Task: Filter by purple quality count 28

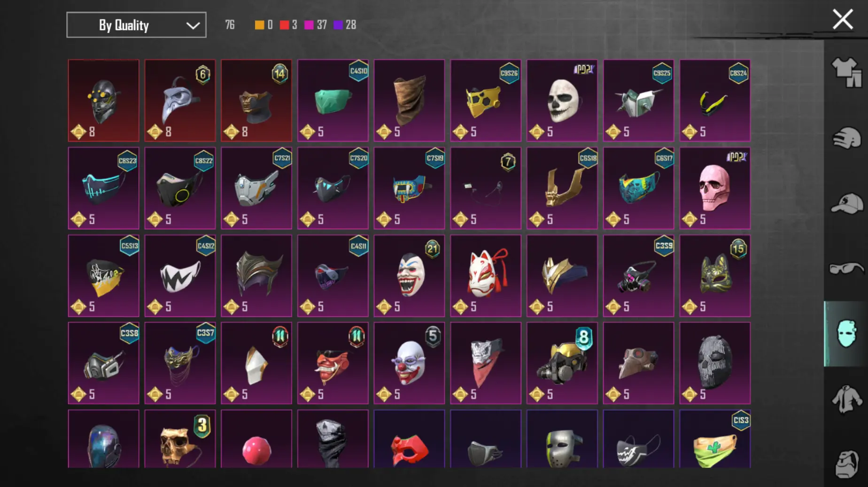Action: (x=345, y=25)
